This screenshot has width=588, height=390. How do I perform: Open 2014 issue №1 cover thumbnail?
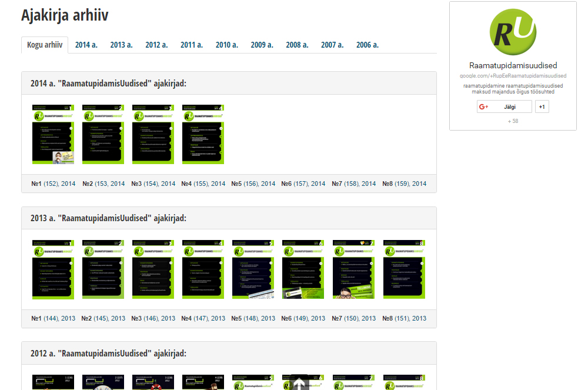(x=54, y=134)
